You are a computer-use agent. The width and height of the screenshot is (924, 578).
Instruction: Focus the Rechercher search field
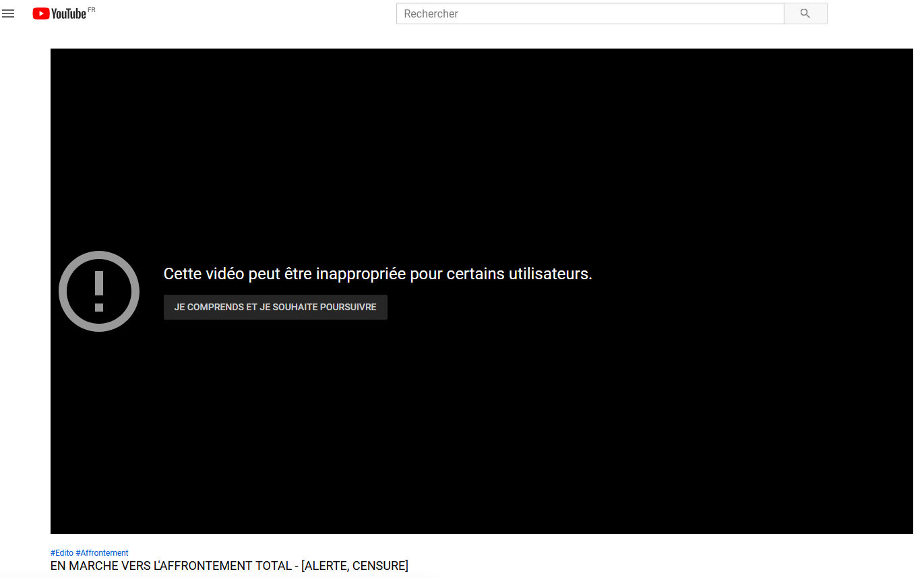pos(590,13)
